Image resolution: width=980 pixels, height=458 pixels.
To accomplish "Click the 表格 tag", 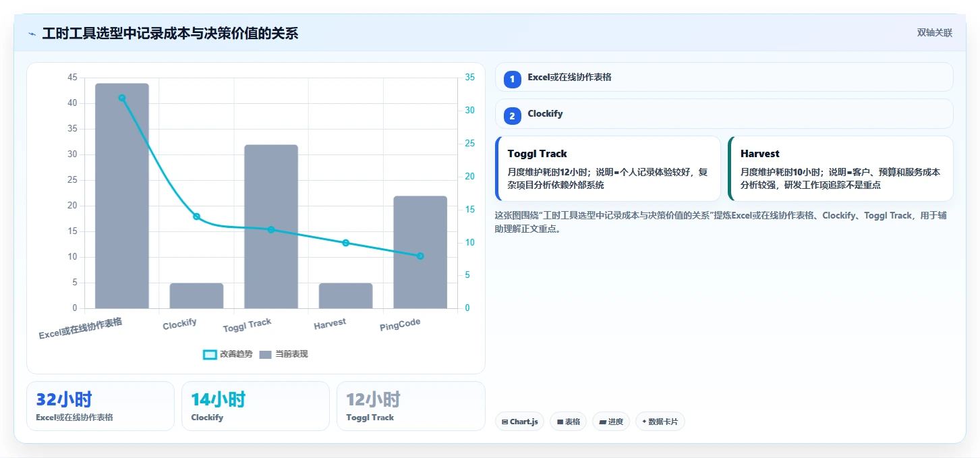I will [569, 422].
